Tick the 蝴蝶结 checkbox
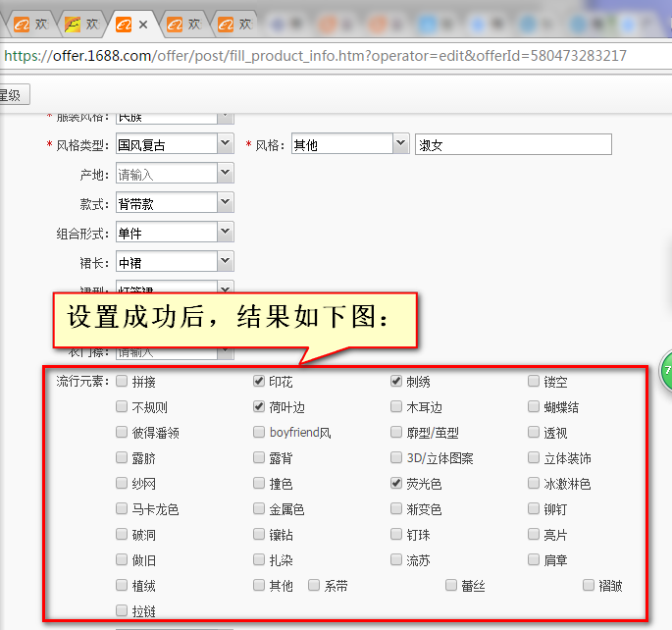 [x=534, y=406]
